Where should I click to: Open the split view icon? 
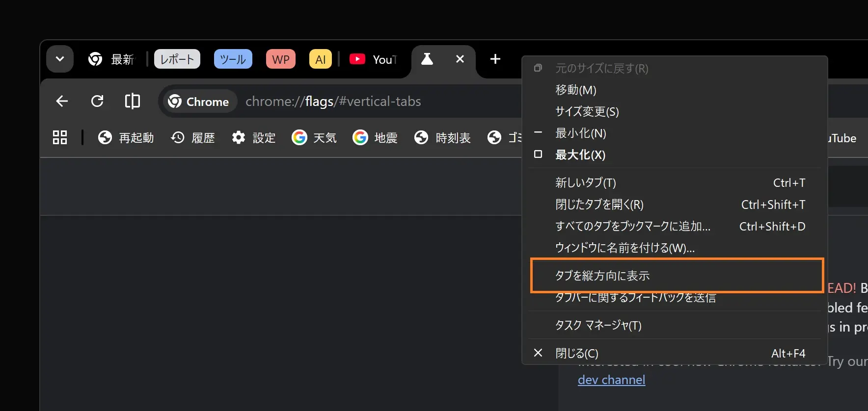click(x=132, y=102)
